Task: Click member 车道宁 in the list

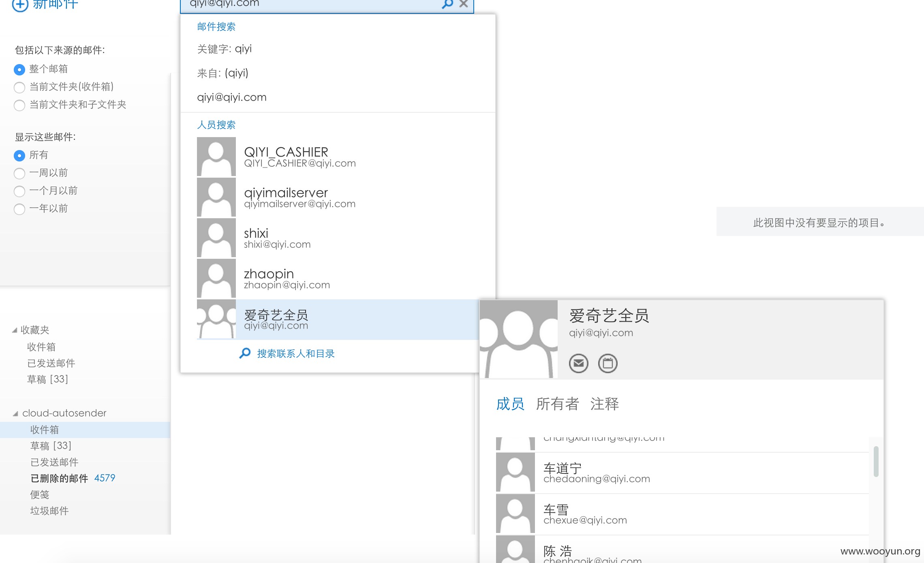Action: click(682, 473)
